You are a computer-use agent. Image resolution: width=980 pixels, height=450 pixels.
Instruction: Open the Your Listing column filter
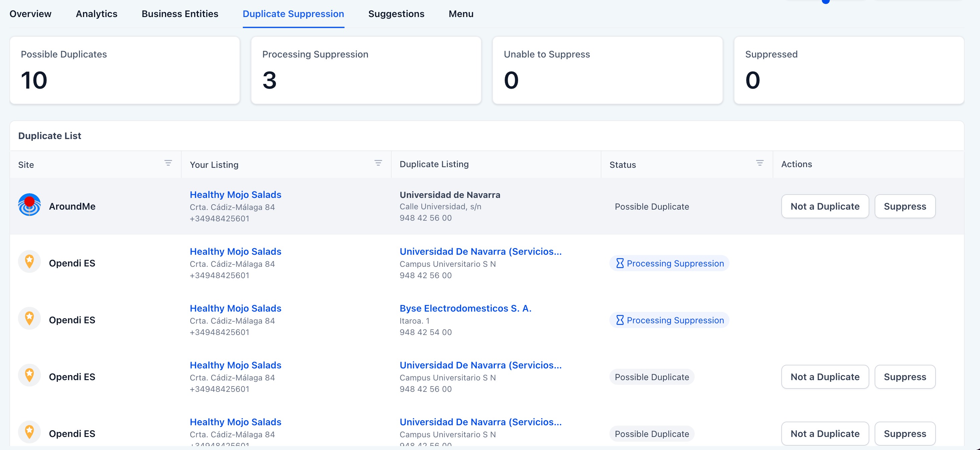pos(378,163)
